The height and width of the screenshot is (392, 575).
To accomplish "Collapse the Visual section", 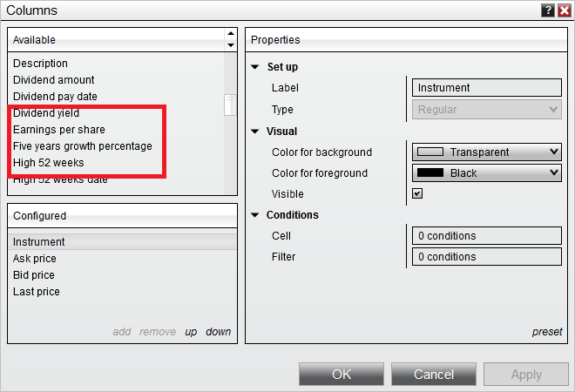I will [x=255, y=132].
